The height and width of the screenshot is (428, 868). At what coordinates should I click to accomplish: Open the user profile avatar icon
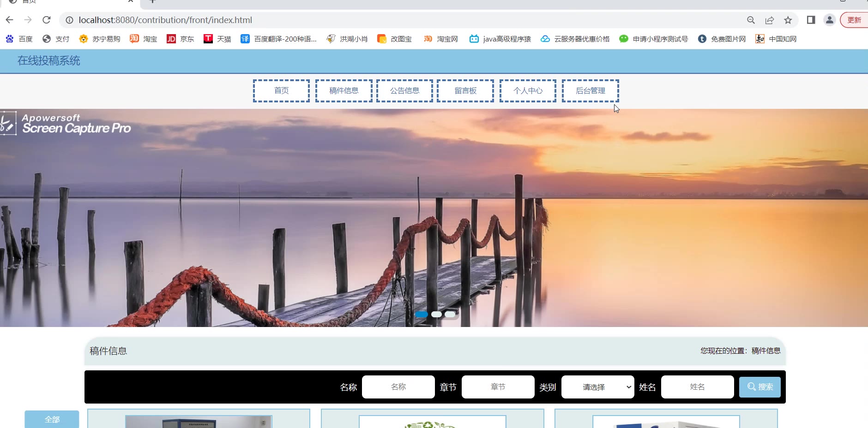(830, 20)
